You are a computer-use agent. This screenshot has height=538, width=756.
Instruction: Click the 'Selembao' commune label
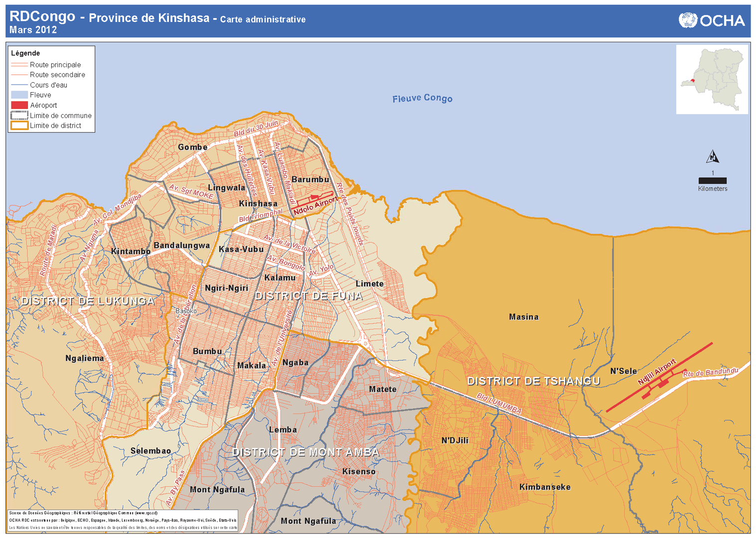[151, 451]
